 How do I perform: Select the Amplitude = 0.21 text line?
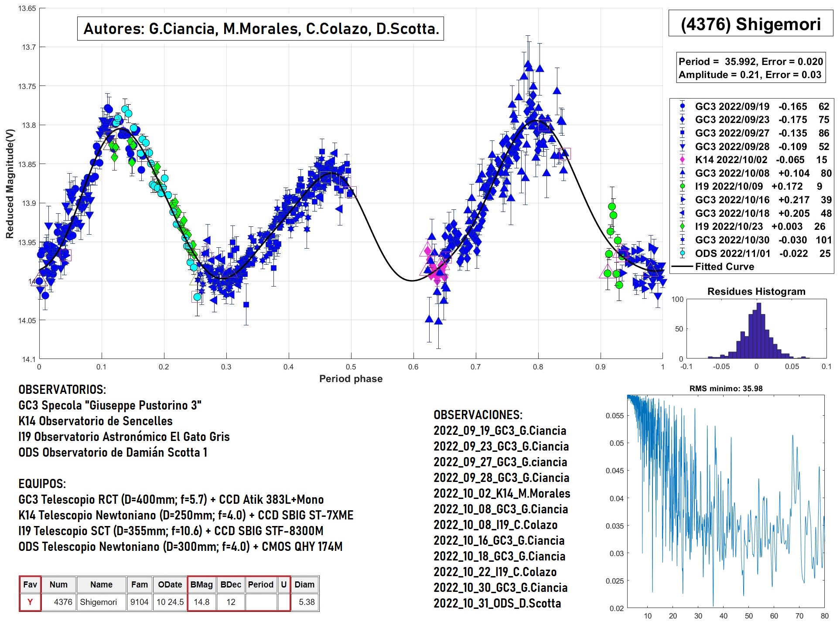click(x=750, y=75)
